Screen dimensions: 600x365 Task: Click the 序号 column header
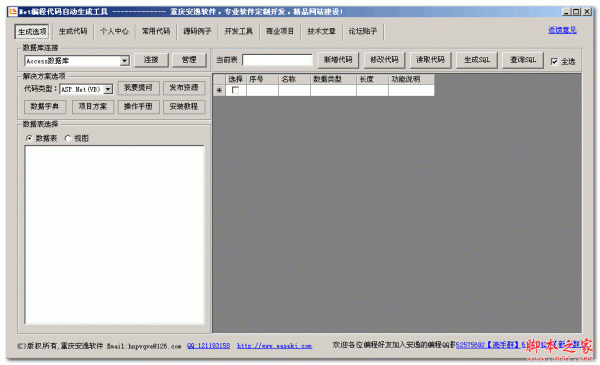tap(262, 79)
